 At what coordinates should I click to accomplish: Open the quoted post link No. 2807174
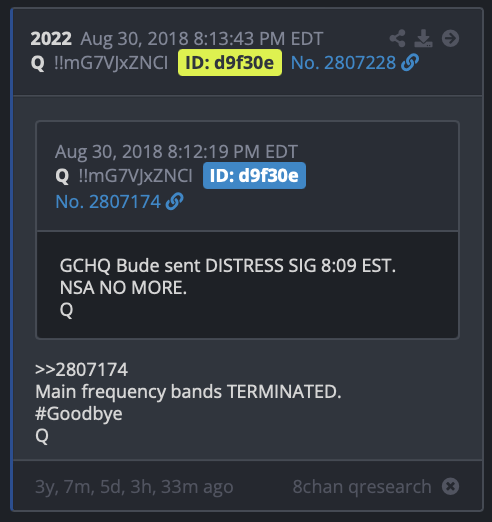pos(108,202)
